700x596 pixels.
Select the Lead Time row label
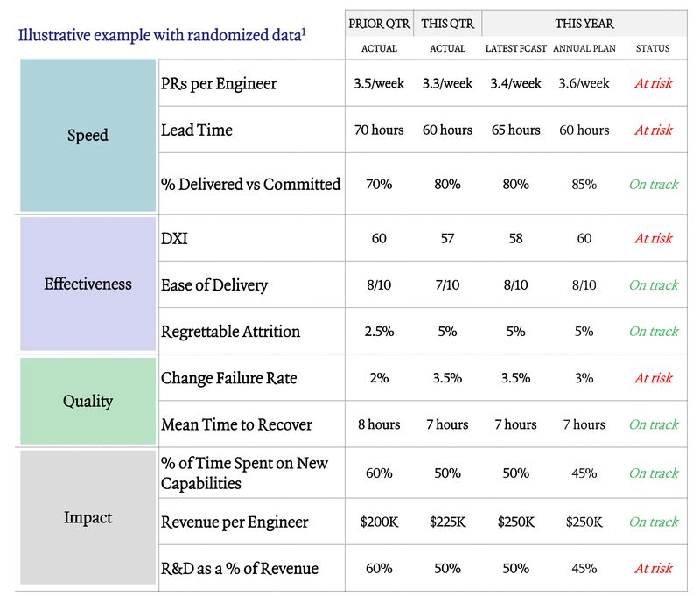click(x=197, y=130)
